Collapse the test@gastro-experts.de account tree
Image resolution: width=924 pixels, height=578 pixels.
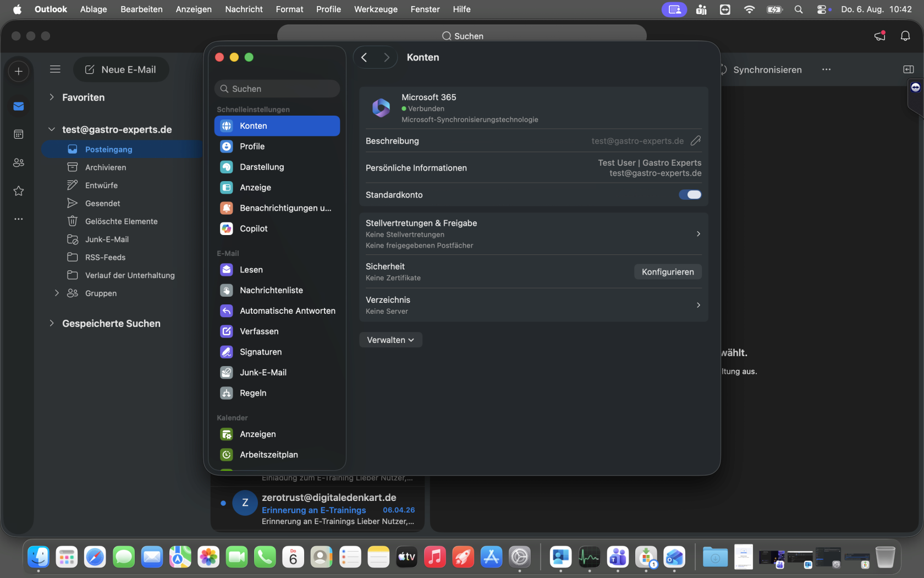(52, 129)
